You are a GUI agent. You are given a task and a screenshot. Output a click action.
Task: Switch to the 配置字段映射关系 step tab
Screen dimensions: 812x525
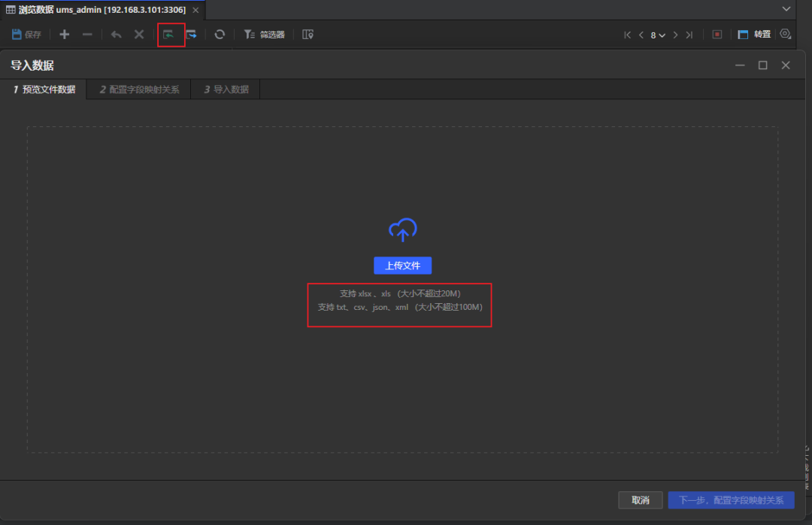[x=140, y=90]
